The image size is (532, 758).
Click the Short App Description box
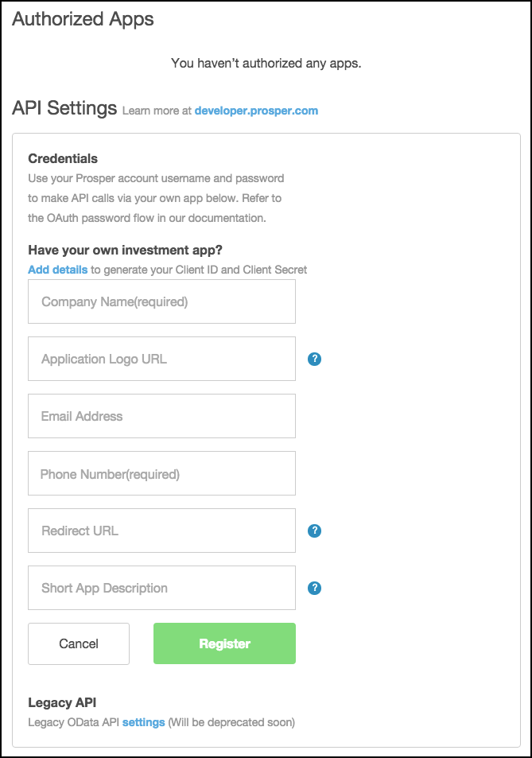161,588
